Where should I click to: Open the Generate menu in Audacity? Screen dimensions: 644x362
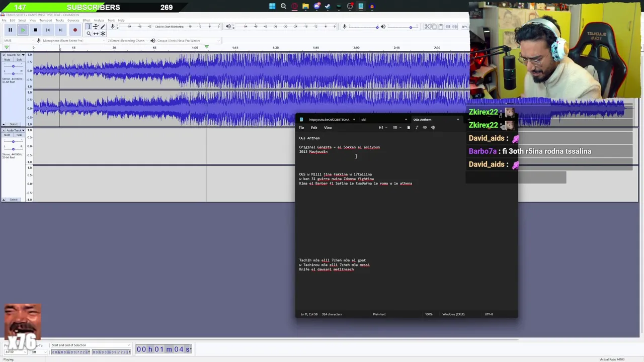[x=73, y=20]
